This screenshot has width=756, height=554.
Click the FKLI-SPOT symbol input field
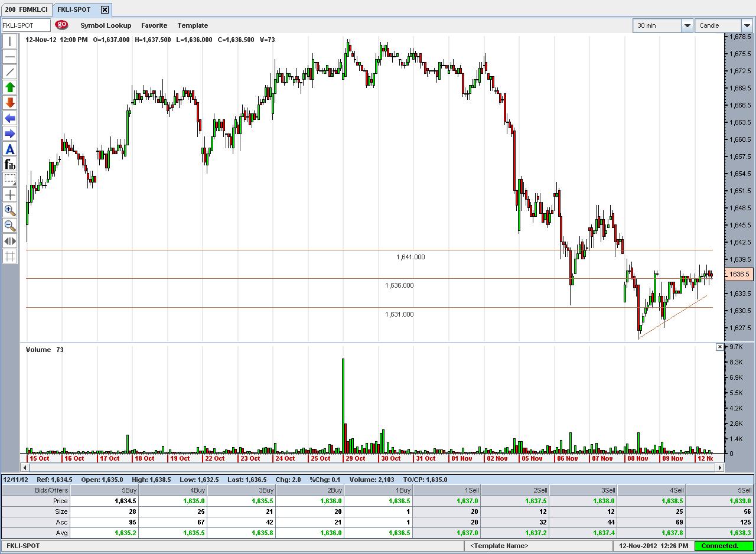point(26,25)
